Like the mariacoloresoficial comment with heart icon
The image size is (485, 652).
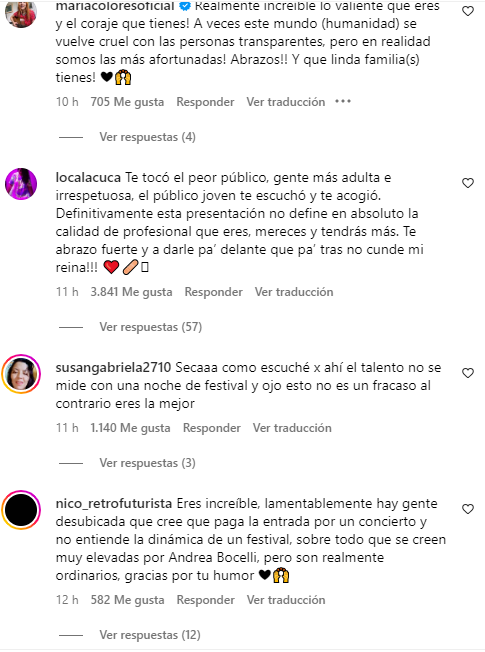[x=468, y=11]
